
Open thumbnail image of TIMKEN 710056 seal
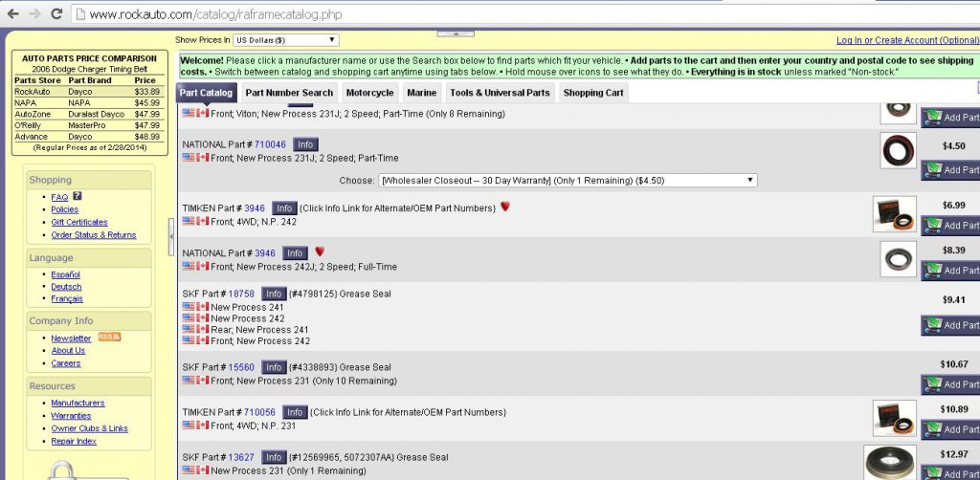point(895,418)
